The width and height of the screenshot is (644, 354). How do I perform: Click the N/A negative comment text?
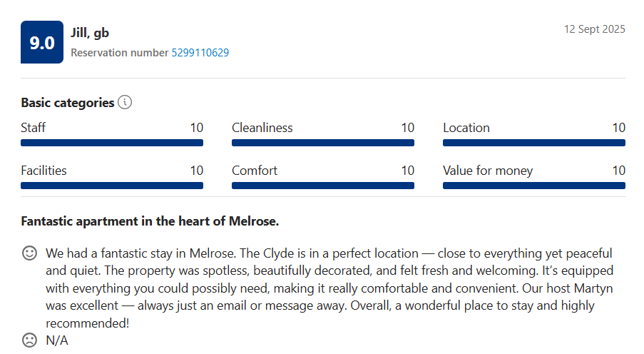[x=57, y=340]
